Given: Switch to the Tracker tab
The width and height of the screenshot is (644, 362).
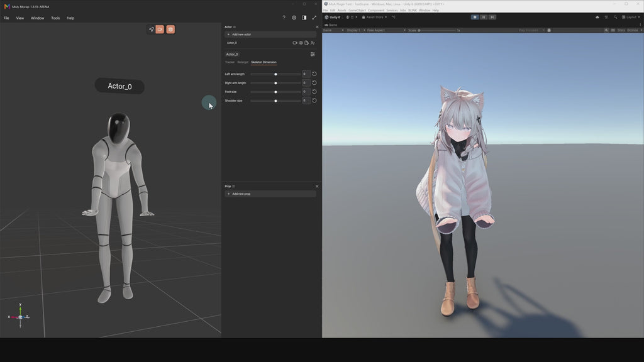Looking at the screenshot, I should pos(230,62).
